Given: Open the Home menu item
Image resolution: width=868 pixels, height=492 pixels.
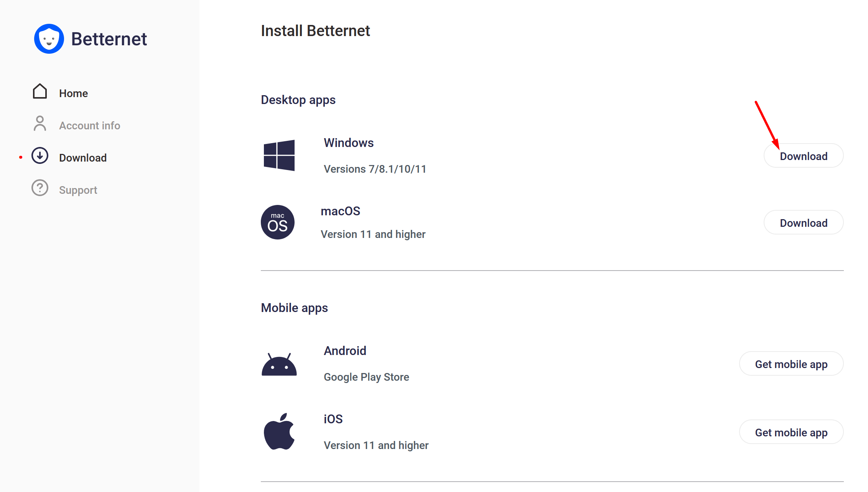Looking at the screenshot, I should click(74, 94).
